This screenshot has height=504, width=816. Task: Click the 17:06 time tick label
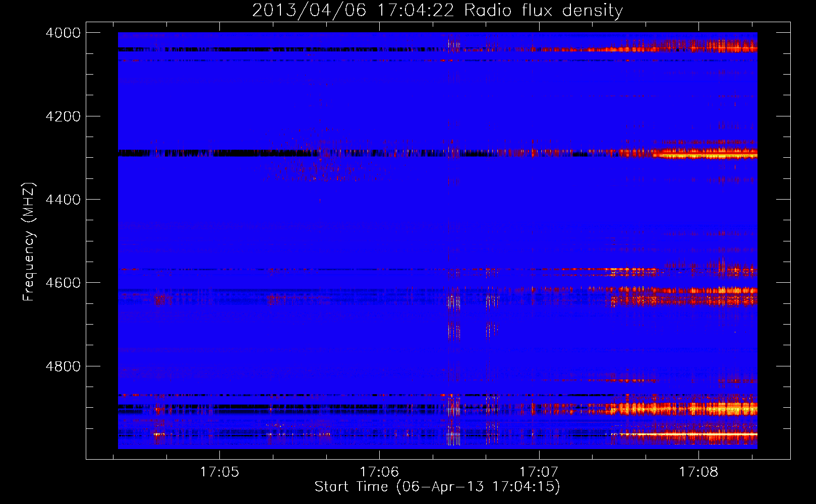click(379, 472)
